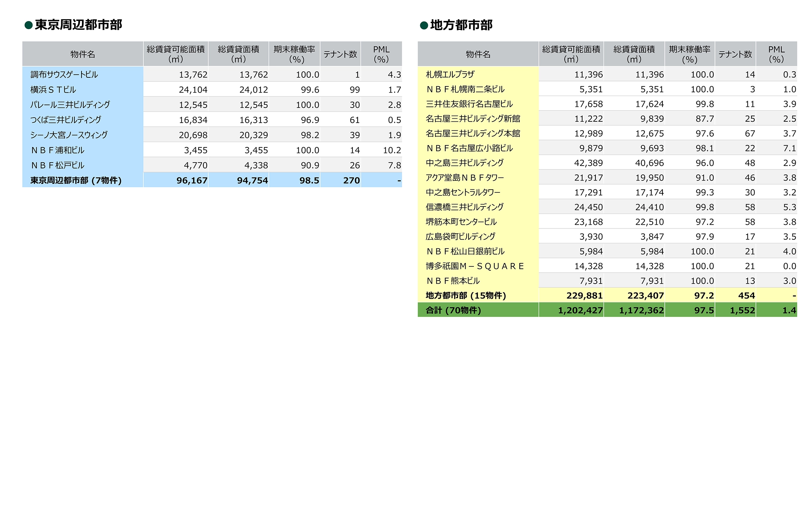Select the 19,950 leased area value
This screenshot has width=812, height=505.
(649, 178)
